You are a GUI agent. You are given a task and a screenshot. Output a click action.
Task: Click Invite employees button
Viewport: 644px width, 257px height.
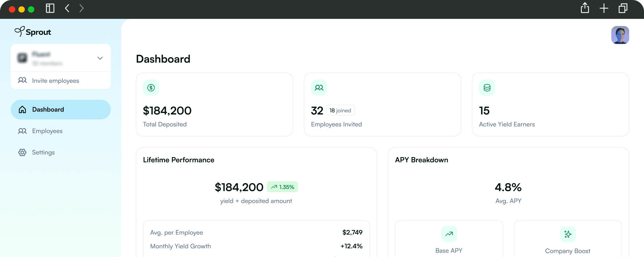(x=55, y=81)
